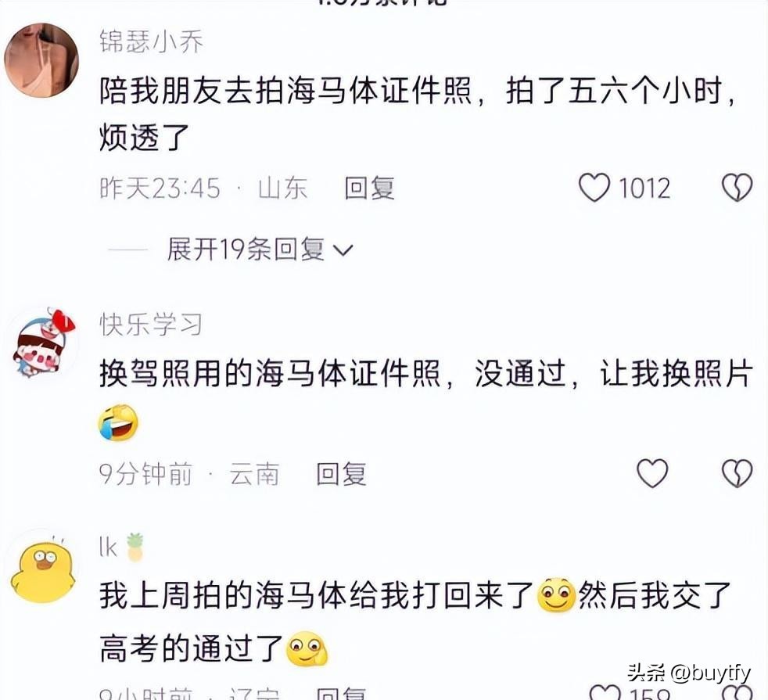Reply to 锦瑟小乔's comment via 回复

tap(369, 188)
